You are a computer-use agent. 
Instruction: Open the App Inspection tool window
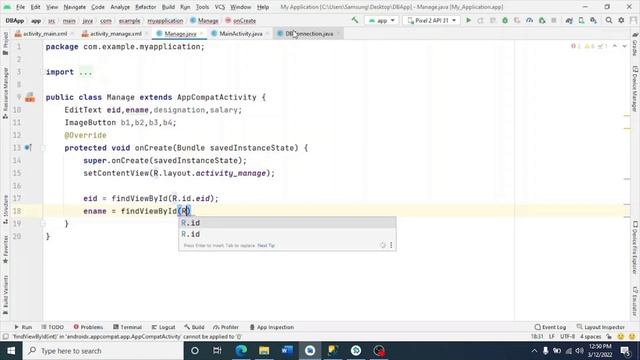[x=272, y=327]
